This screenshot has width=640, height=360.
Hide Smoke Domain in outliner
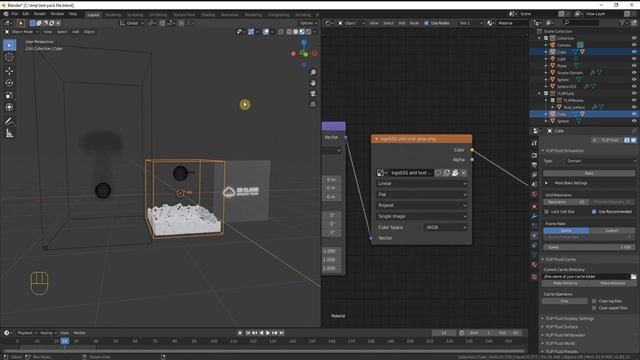(634, 73)
